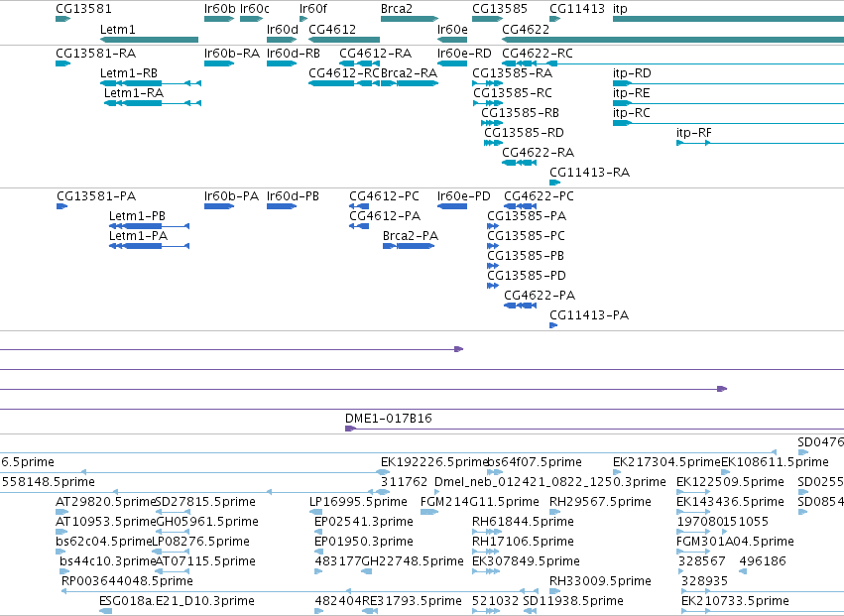The width and height of the screenshot is (844, 616).
Task: Click protein Ir60e-PD
Action: 463,196
